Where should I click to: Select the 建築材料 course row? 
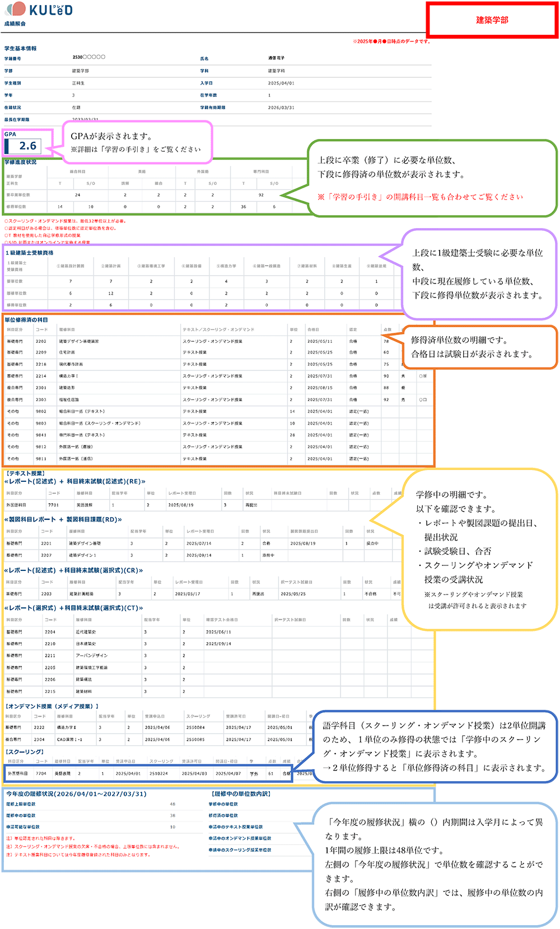218,691
